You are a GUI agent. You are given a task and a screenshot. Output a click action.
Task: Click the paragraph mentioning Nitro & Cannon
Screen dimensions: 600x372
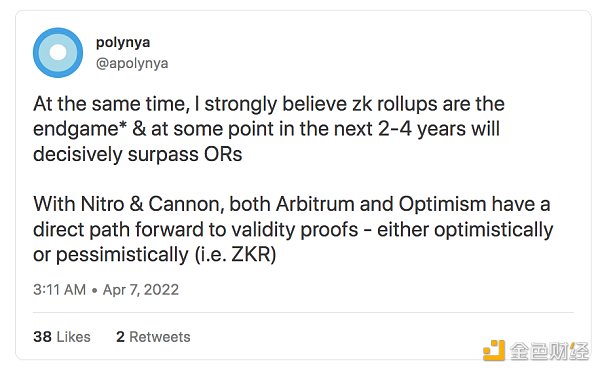point(293,229)
